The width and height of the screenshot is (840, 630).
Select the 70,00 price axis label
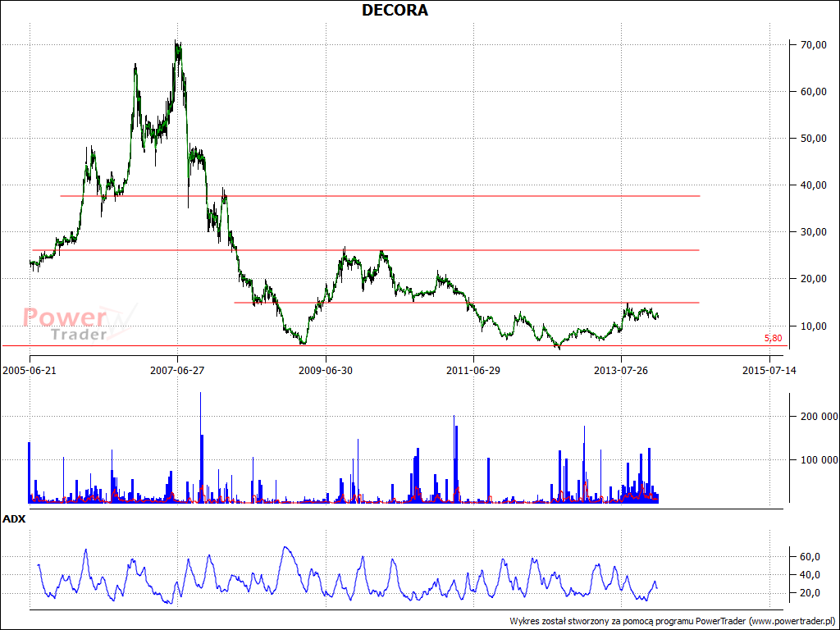(813, 45)
